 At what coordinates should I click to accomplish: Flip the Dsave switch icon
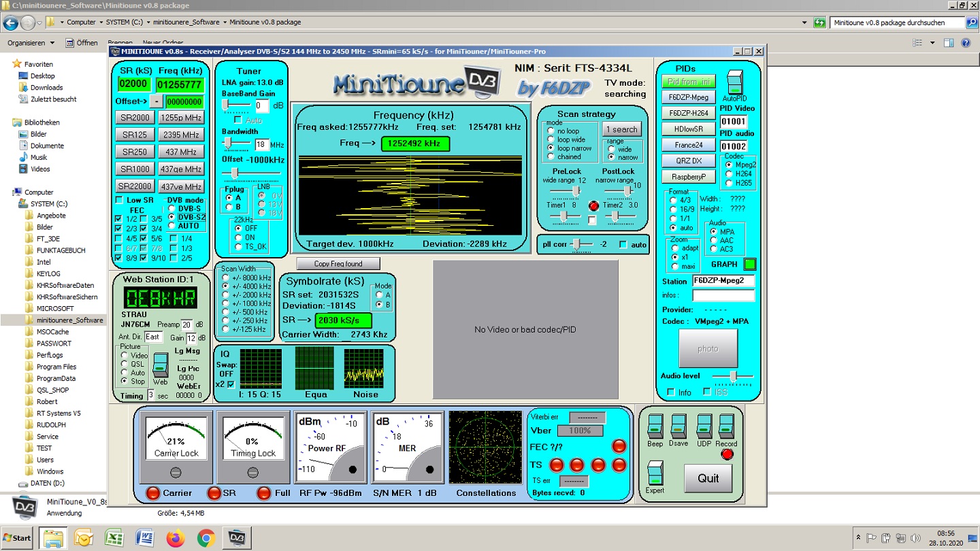click(679, 427)
